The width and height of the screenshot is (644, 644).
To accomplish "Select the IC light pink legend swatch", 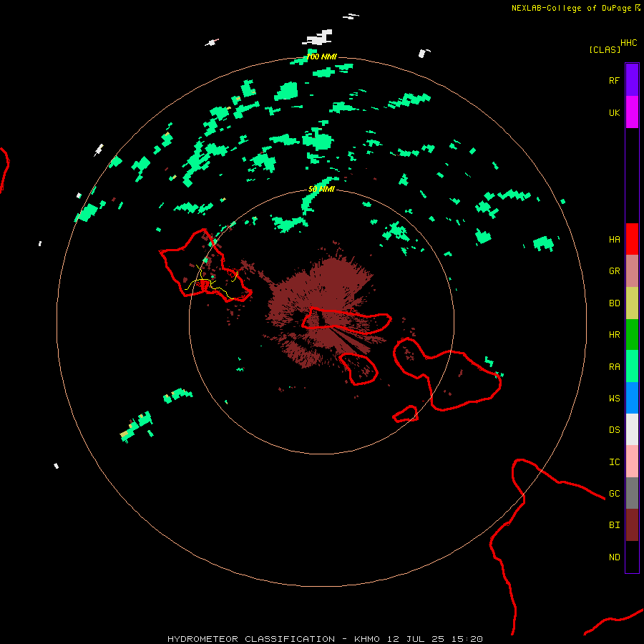I will 632,462.
